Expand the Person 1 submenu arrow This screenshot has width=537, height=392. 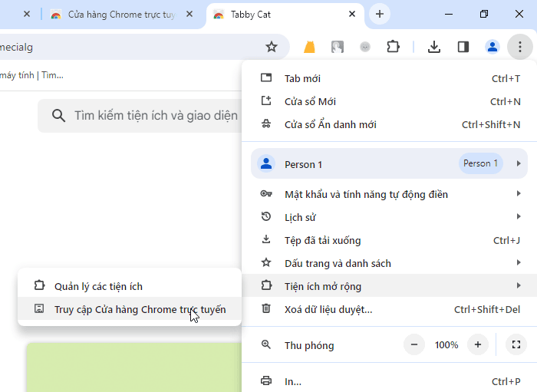coord(519,163)
